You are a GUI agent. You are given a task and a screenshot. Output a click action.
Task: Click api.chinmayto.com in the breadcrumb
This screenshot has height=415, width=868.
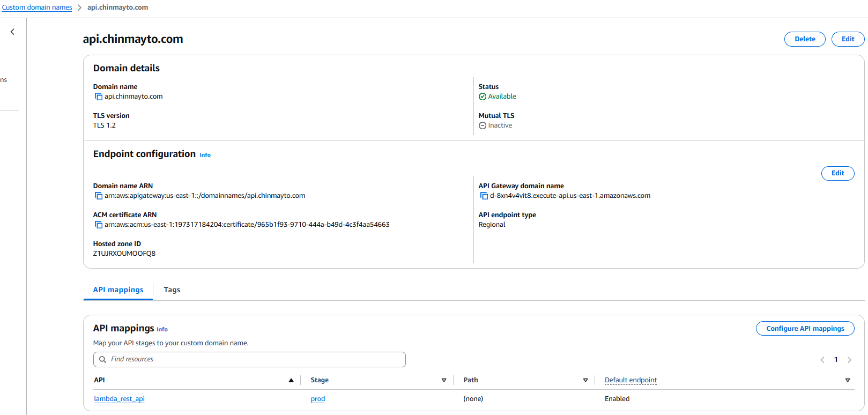(118, 8)
